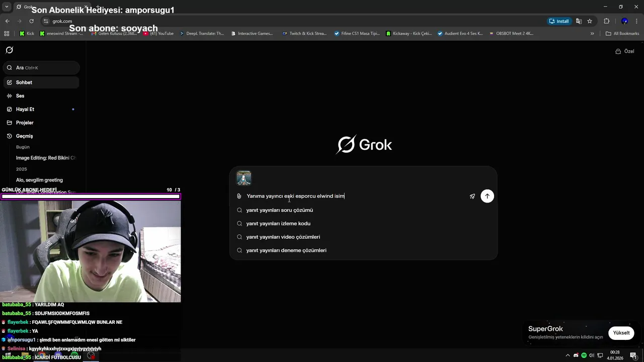This screenshot has width=644, height=362.
Task: Open the Windows notification center icon
Action: 633,355
